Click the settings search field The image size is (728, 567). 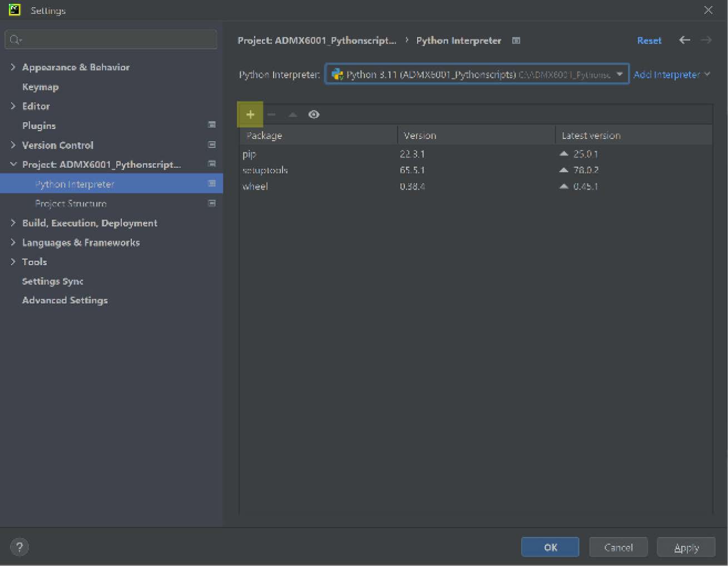[111, 39]
